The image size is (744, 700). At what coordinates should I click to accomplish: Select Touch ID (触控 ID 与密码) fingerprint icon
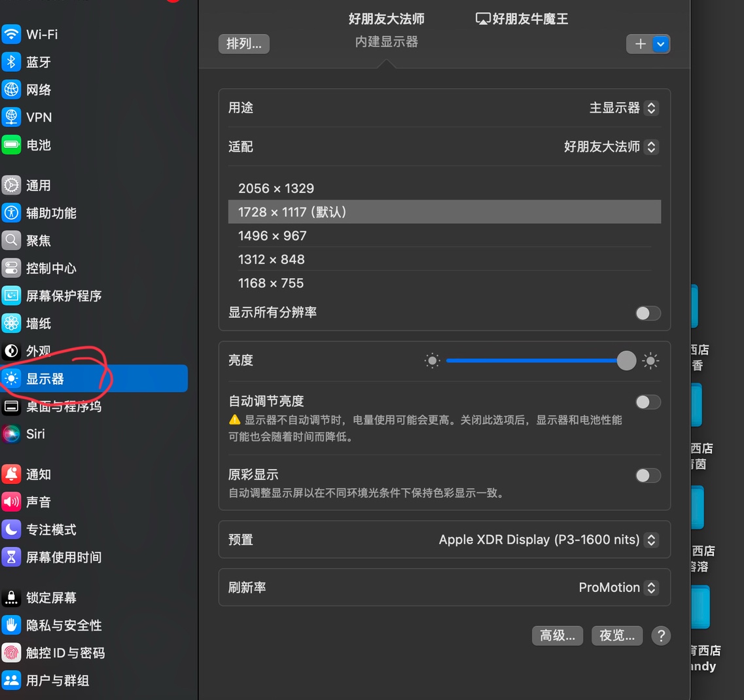click(11, 653)
